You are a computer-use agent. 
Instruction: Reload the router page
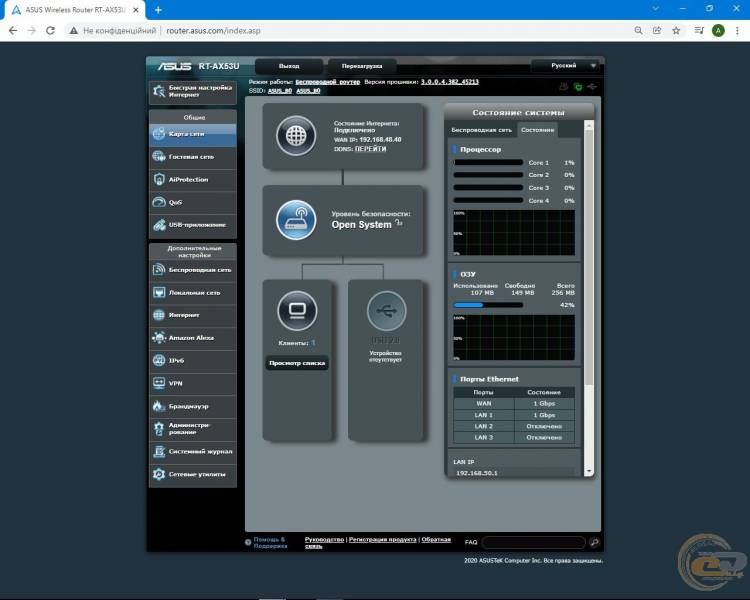pyautogui.click(x=50, y=31)
